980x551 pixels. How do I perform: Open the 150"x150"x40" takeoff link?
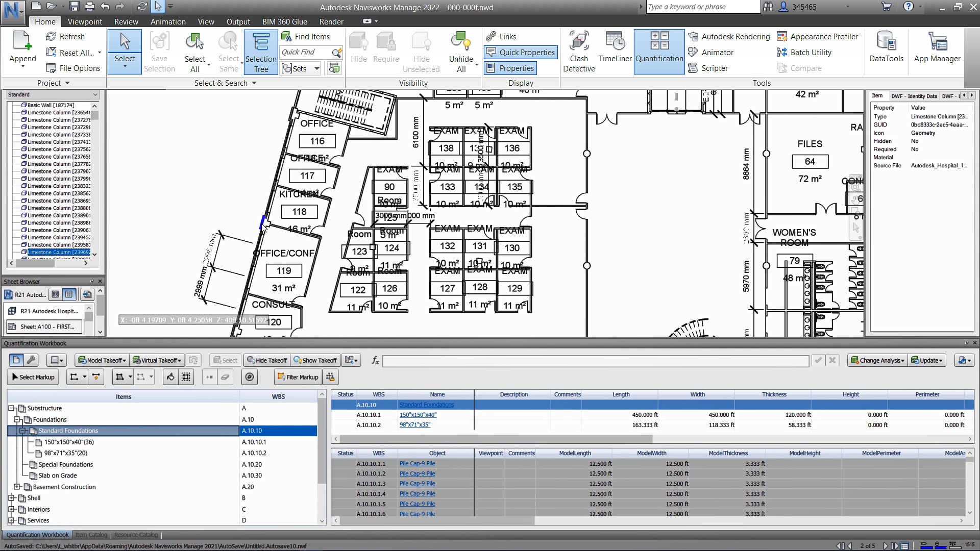coord(418,415)
